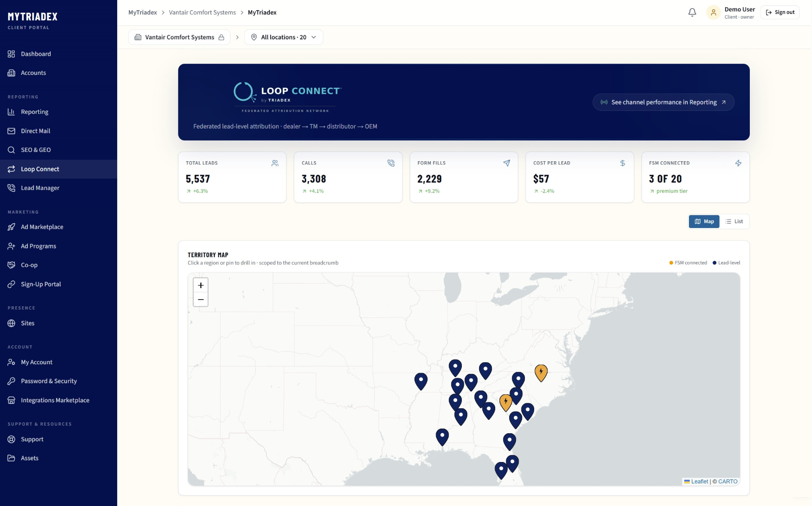Click the Form Fills paper plane icon
This screenshot has height=506, width=812.
[507, 163]
